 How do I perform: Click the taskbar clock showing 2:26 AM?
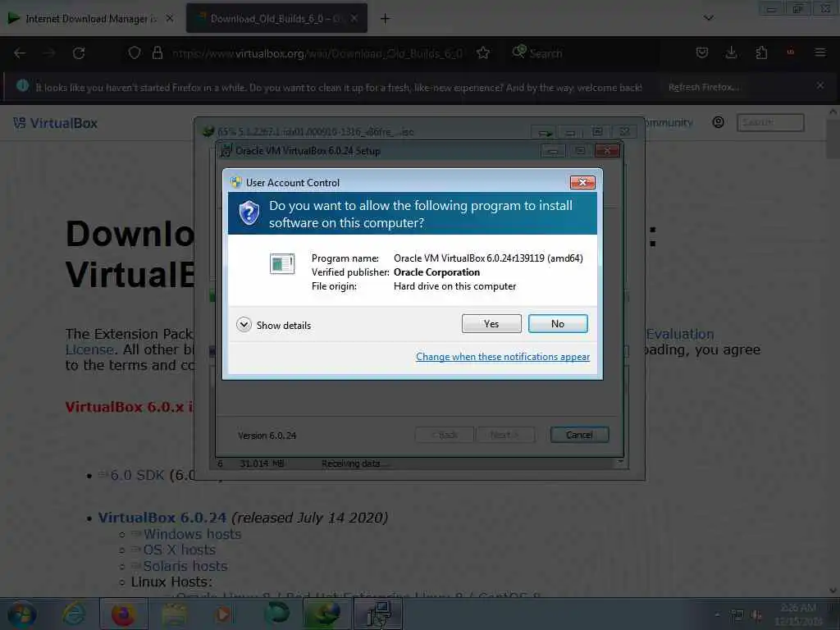pyautogui.click(x=798, y=614)
